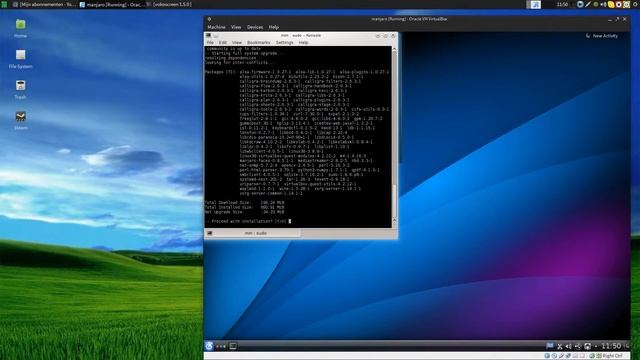Open guest tray blue flag notification icon
Viewport: 640px width, 360px height.
pyautogui.click(x=550, y=346)
